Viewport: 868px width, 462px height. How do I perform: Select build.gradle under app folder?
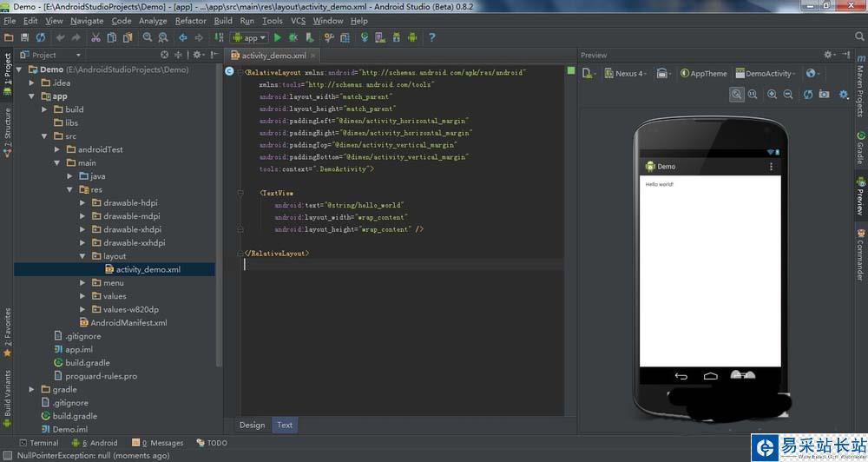tap(82, 362)
